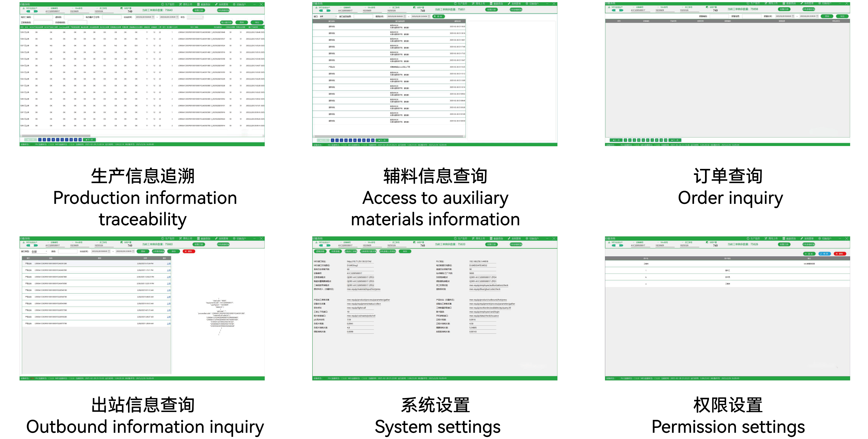Click the 离线上传 offline upload icon

pos(181,4)
